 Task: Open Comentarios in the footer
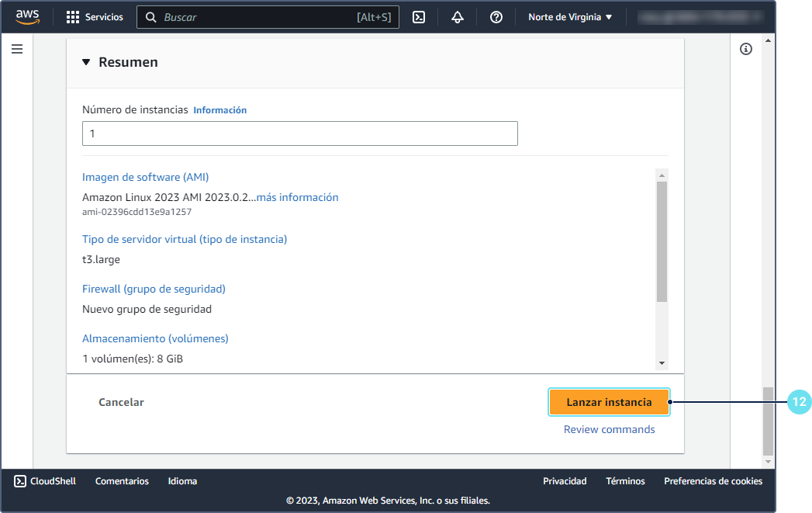122,481
